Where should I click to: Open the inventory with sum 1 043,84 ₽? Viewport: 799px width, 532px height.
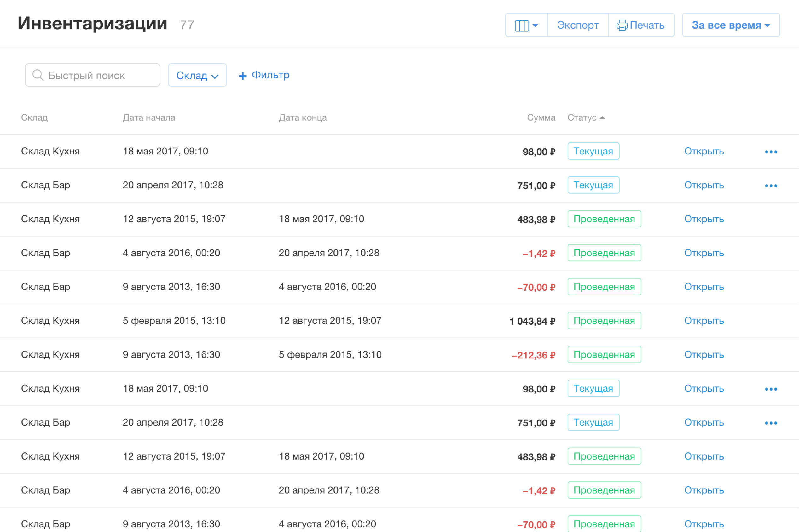[x=703, y=321]
